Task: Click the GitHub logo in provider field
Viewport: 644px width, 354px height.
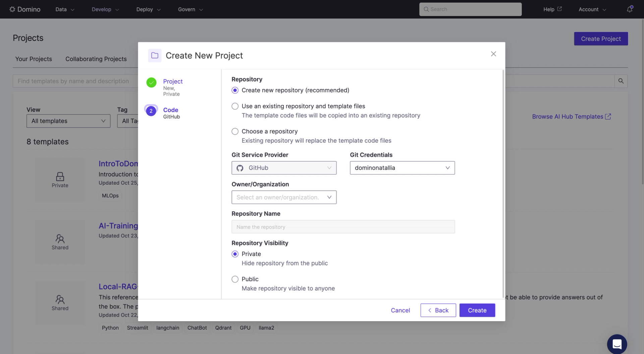Action: coord(240,168)
